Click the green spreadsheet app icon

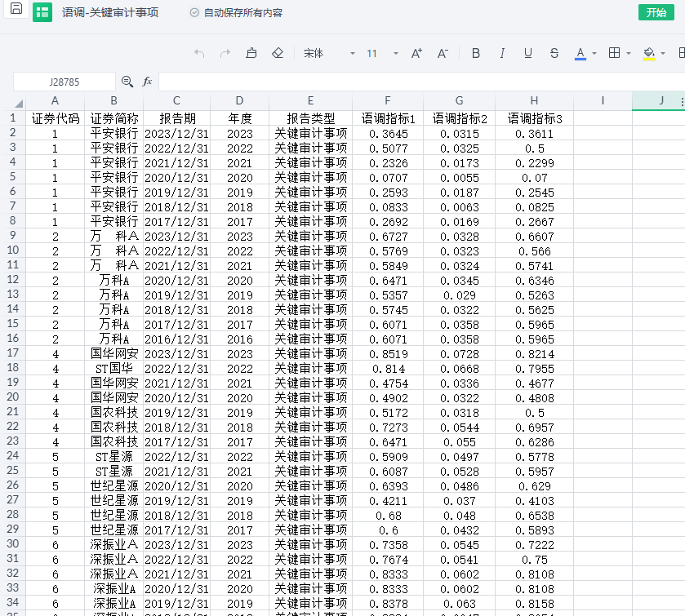click(x=42, y=12)
